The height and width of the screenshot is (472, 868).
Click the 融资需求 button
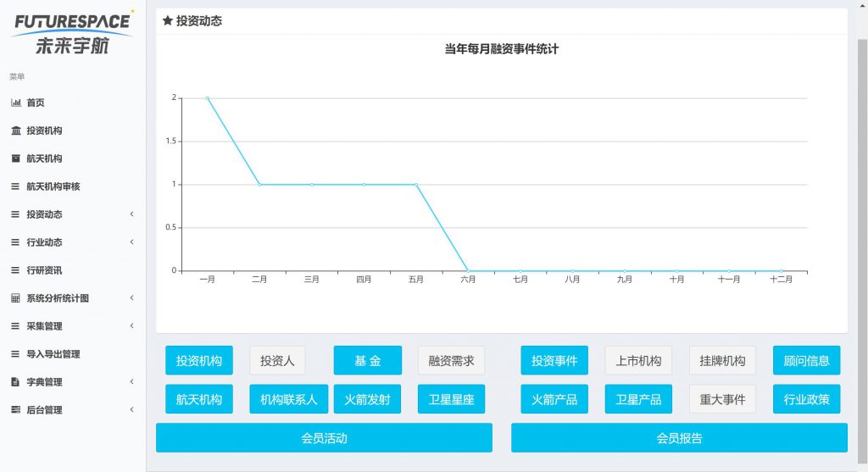(x=451, y=361)
